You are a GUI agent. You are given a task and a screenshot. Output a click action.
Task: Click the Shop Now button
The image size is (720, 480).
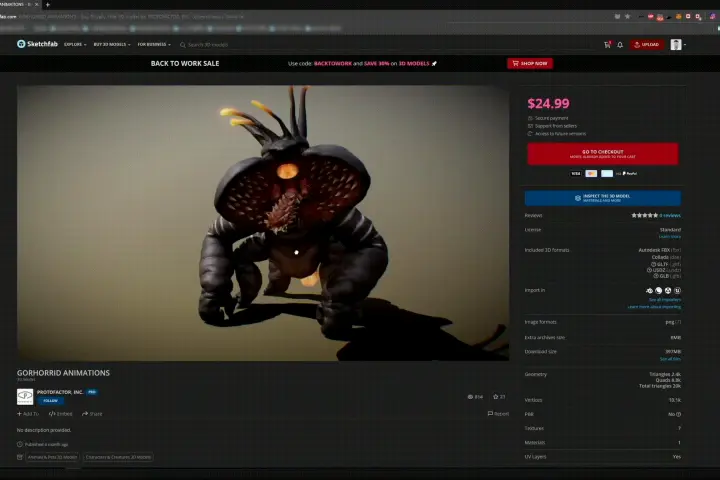pos(530,63)
